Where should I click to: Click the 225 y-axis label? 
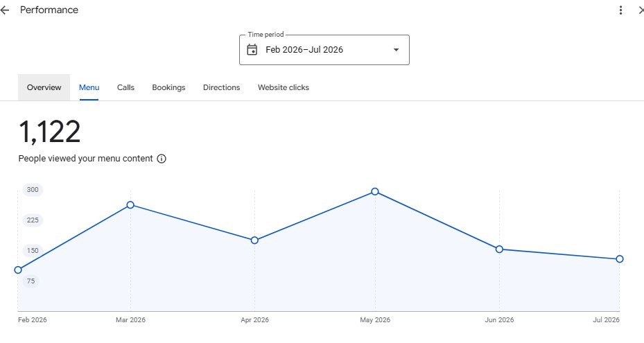(33, 220)
